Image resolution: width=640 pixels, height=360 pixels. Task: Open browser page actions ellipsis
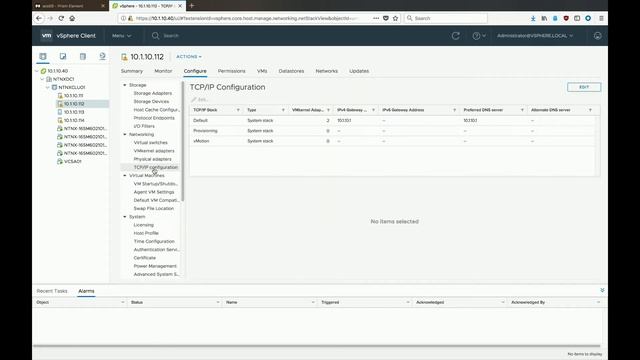tap(376, 18)
